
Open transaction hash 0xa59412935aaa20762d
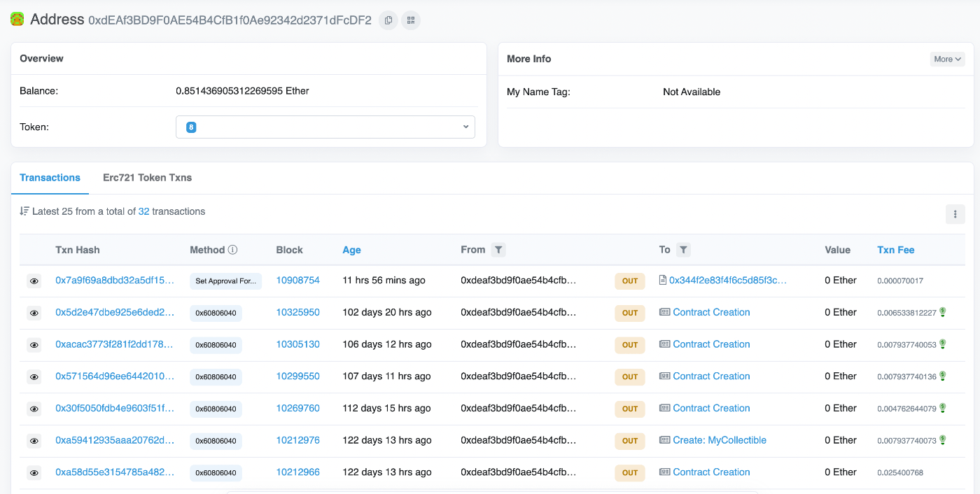115,440
